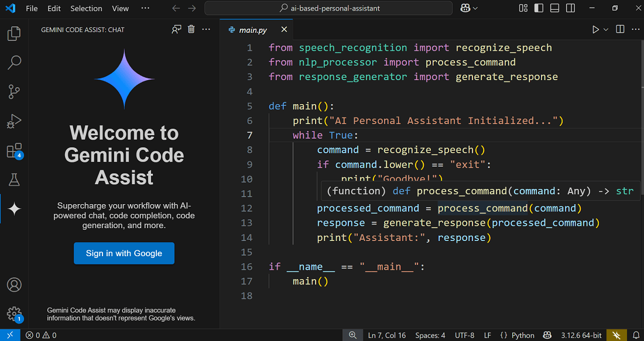Image resolution: width=644 pixels, height=341 pixels.
Task: Click "while True:" on line 7
Action: tap(326, 135)
